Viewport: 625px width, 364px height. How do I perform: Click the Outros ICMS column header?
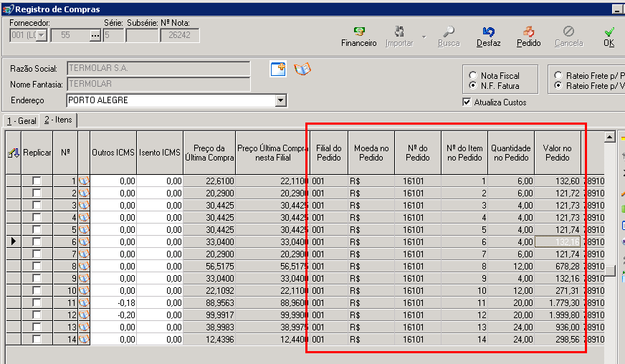(113, 153)
